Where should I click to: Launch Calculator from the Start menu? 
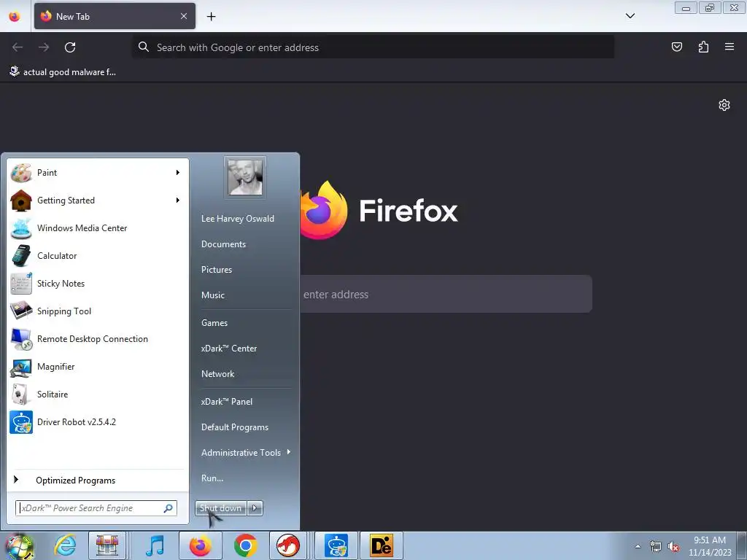pyautogui.click(x=98, y=256)
